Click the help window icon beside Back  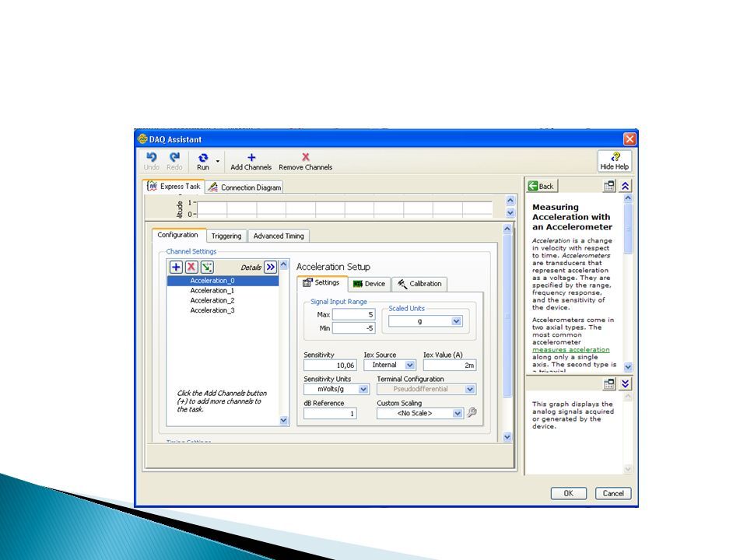tap(608, 186)
